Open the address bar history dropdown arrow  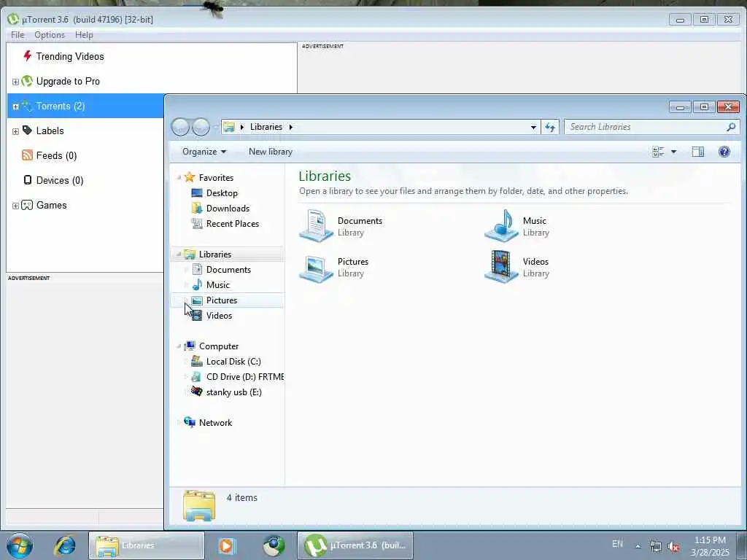(x=533, y=127)
